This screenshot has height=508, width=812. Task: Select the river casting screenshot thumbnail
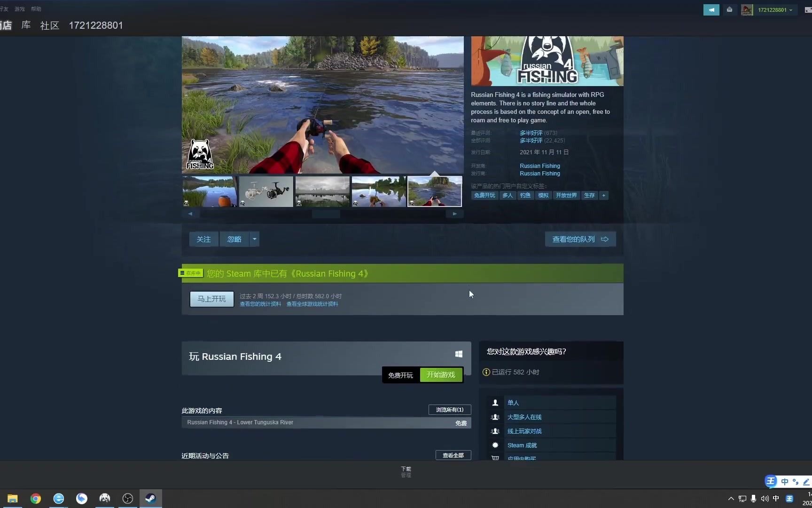click(435, 191)
